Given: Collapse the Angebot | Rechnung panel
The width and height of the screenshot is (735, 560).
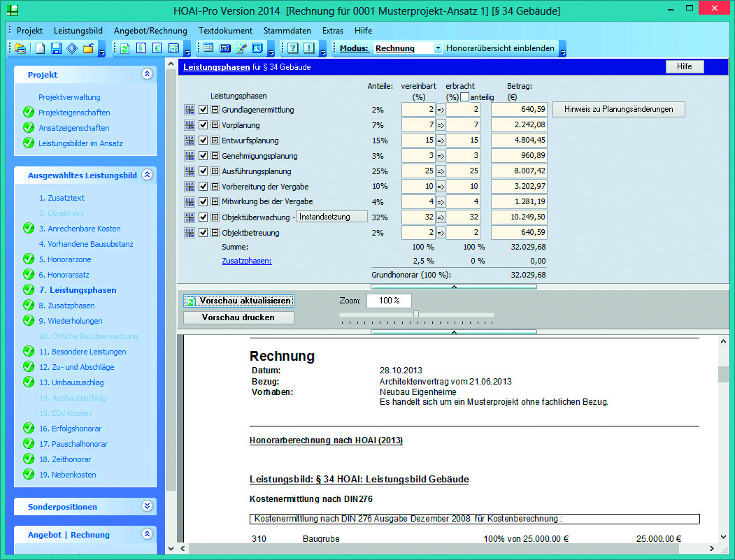Looking at the screenshot, I should coord(147,534).
